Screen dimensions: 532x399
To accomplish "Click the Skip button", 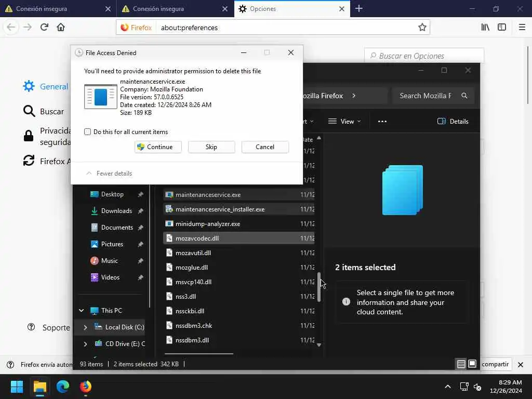I will (211, 147).
